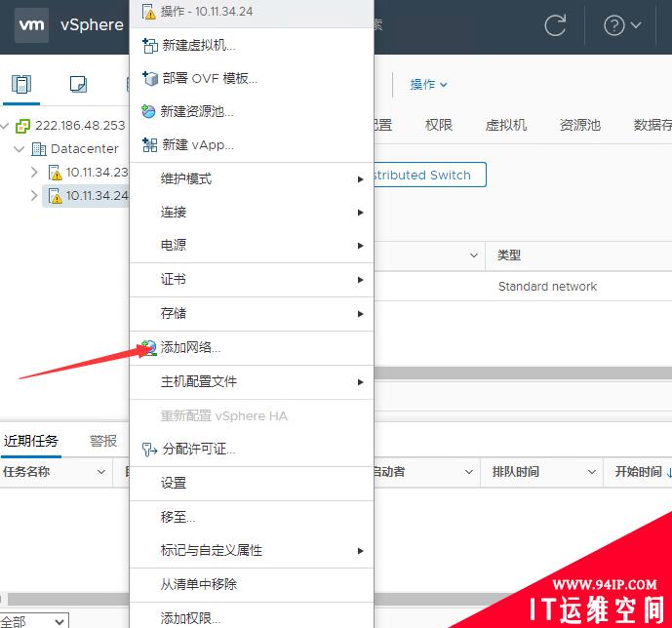Switch to 警报 tab

pyautogui.click(x=103, y=441)
